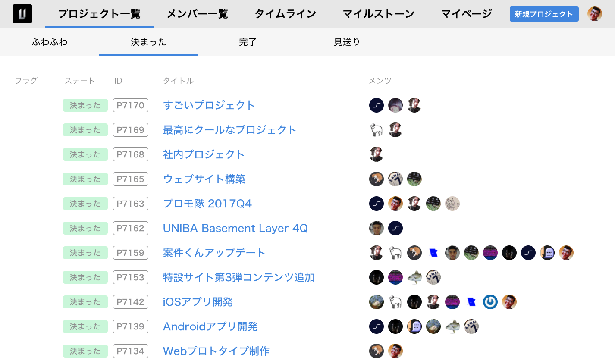Click the first fish avatar in the 特設サイト第3弾 row

[x=414, y=277]
